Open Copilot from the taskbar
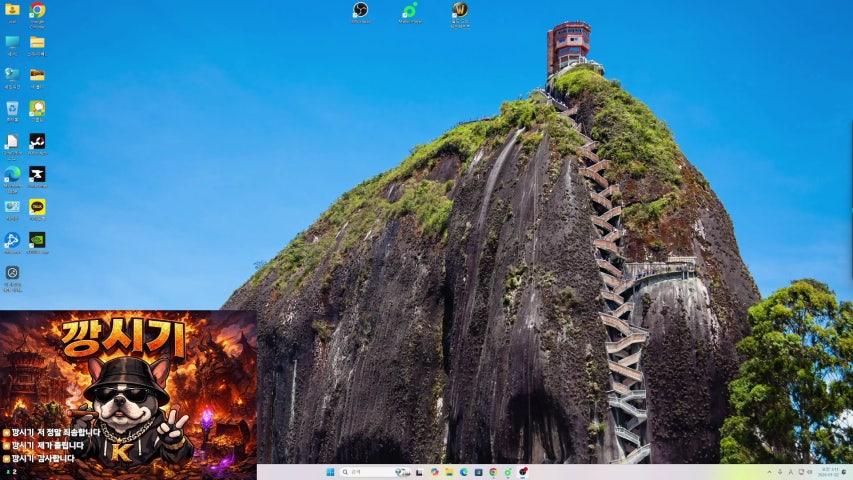853x480 pixels. tap(435, 472)
